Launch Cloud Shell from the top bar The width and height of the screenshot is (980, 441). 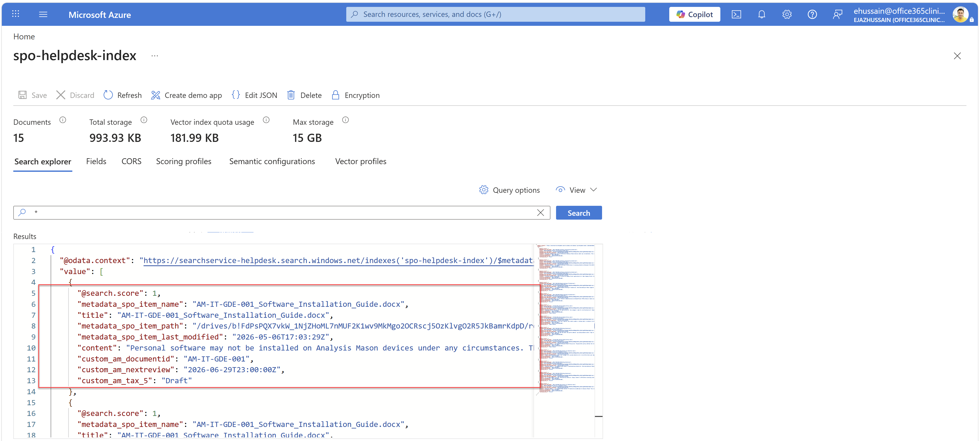coord(736,14)
